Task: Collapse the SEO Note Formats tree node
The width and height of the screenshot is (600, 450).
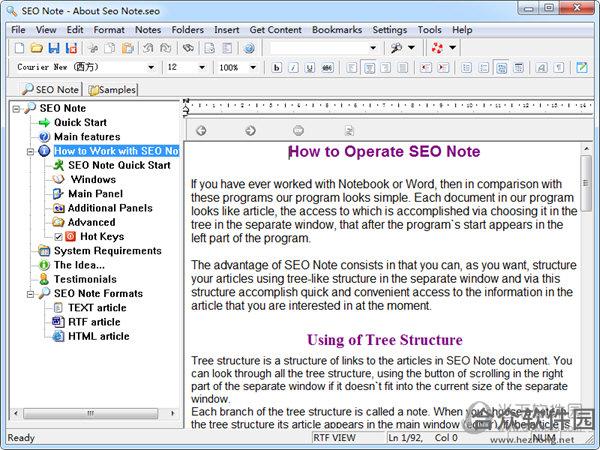Action: (x=30, y=294)
